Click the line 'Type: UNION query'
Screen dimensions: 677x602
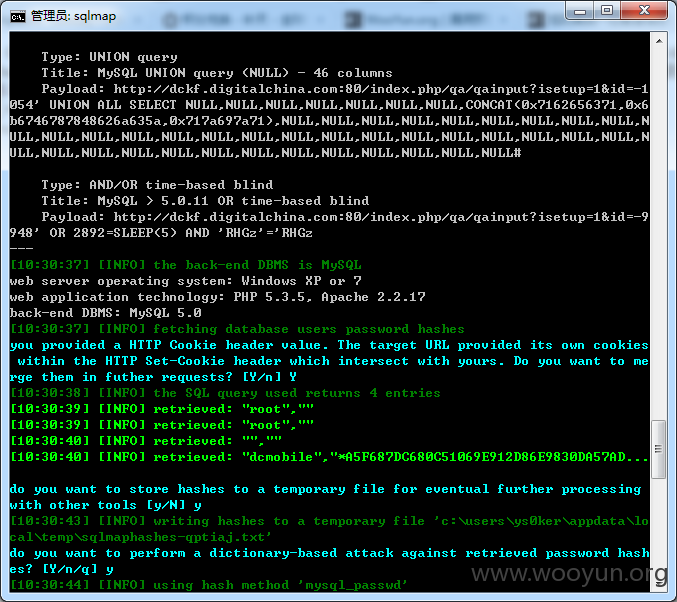point(109,57)
